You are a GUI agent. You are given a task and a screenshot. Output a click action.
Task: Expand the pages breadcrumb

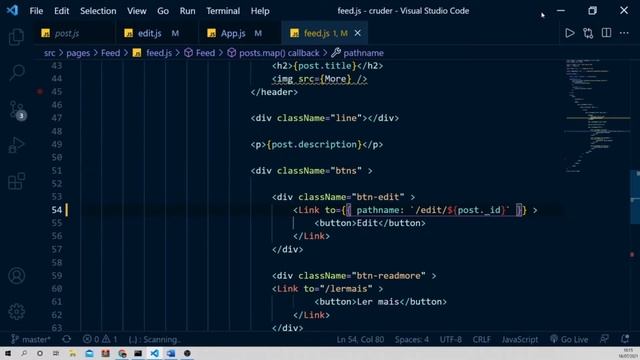click(78, 53)
